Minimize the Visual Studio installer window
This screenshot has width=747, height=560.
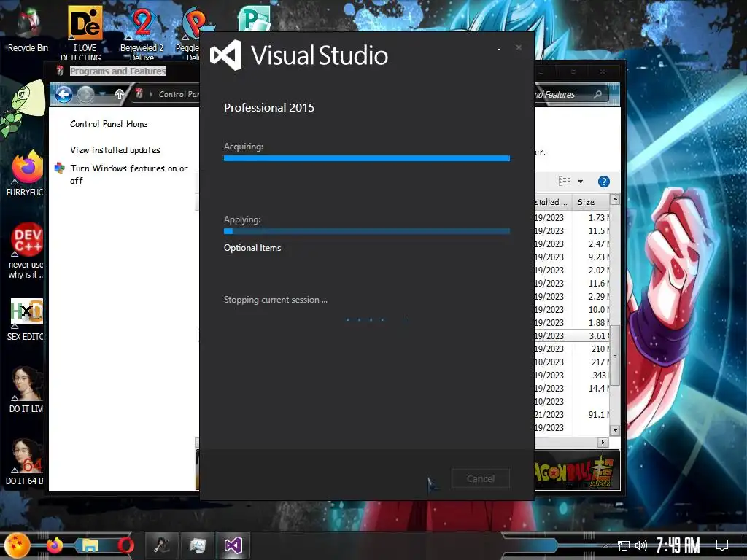(x=499, y=48)
